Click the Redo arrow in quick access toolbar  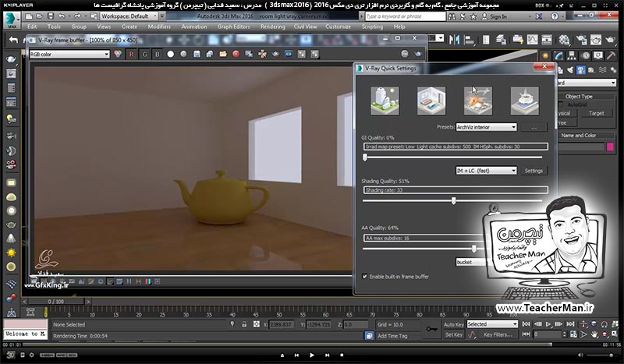[77, 16]
